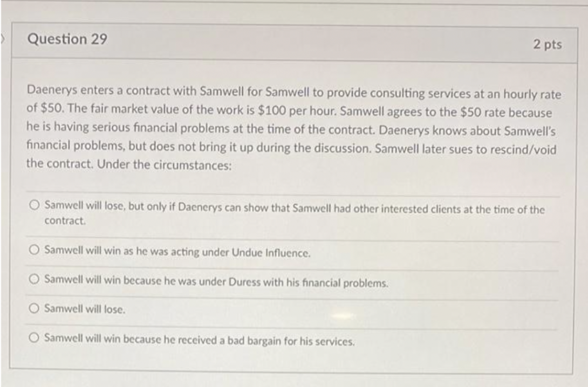The height and width of the screenshot is (387, 588).
Task: Click the '2 pts' points label
Action: click(549, 44)
